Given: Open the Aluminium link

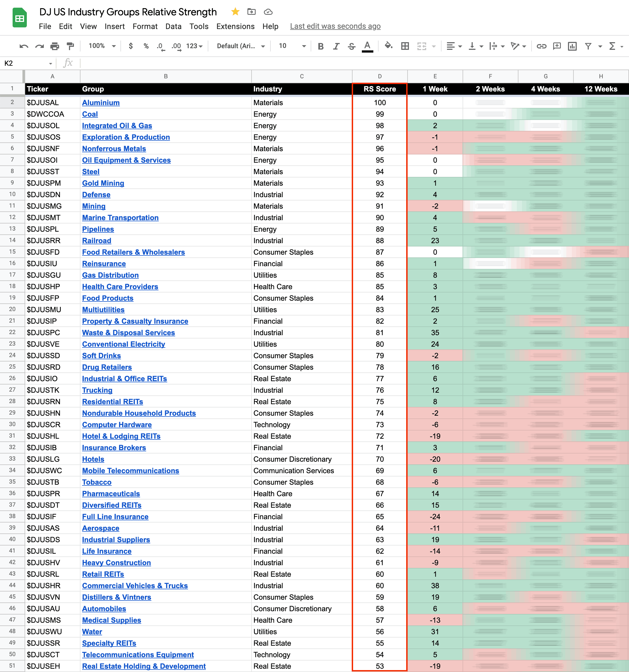Looking at the screenshot, I should click(101, 103).
